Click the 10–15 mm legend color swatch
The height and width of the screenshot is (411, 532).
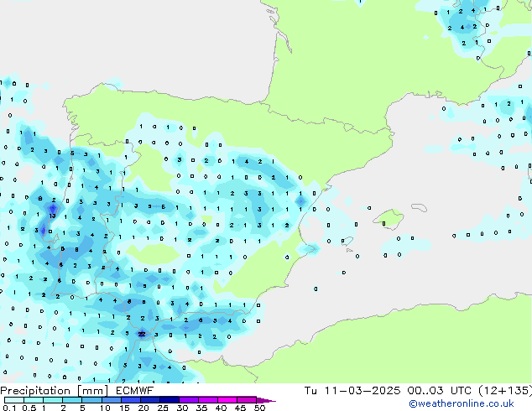pos(111,400)
